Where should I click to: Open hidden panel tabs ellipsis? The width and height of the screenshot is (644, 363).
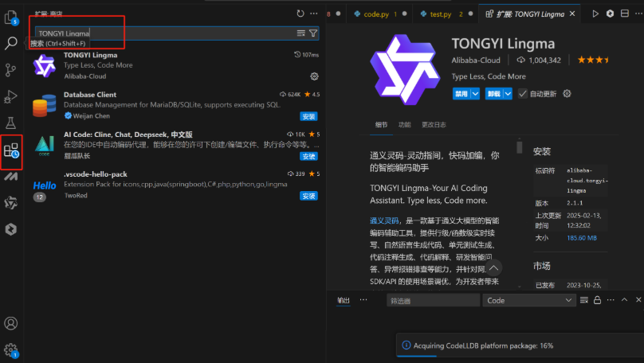point(363,300)
